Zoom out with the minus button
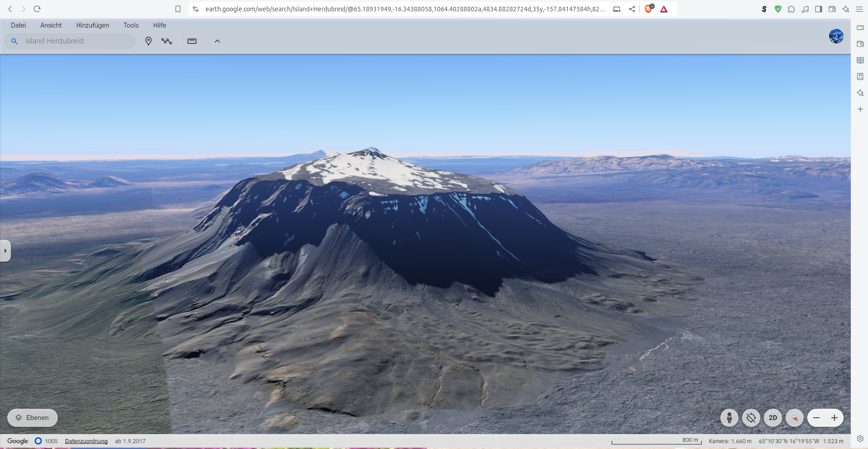The height and width of the screenshot is (449, 868). [x=816, y=418]
